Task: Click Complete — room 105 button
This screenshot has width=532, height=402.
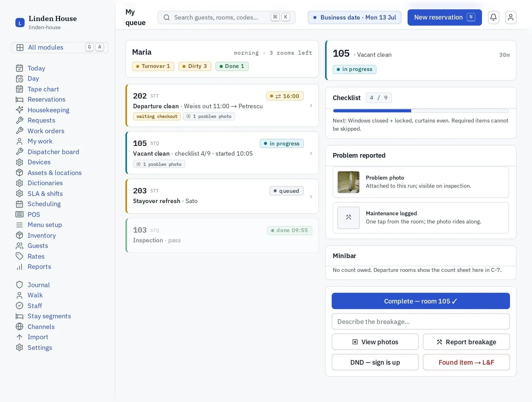Action: pos(421,301)
